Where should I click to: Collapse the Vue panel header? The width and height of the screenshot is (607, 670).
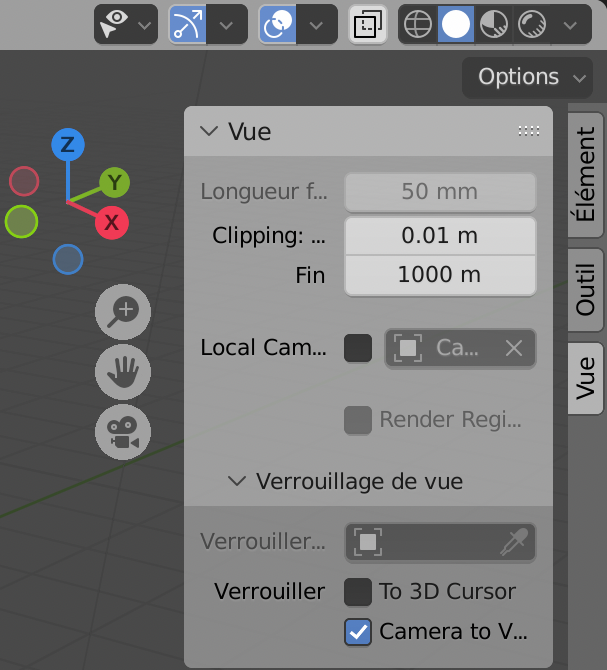click(x=237, y=131)
